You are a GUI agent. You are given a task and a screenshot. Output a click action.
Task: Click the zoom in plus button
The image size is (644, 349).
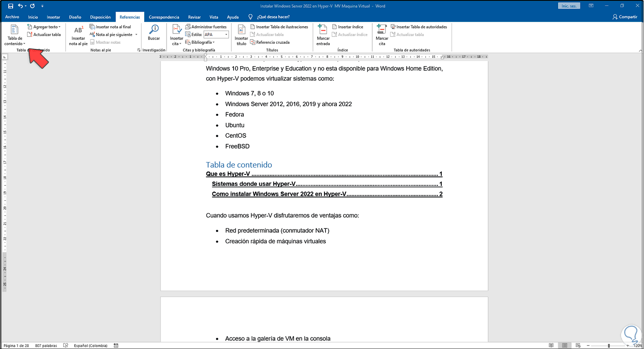[x=628, y=346]
